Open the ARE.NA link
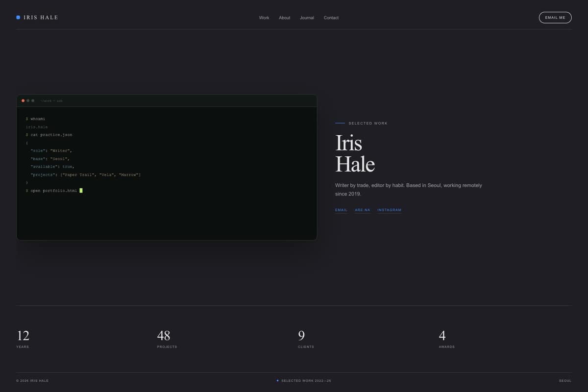Screen dimensions: 588x392 point(363,210)
